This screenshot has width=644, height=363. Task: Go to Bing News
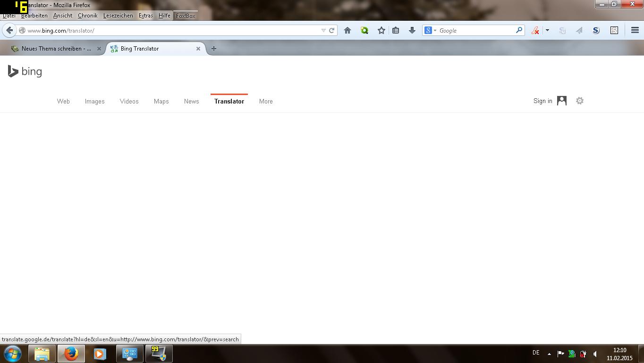click(x=191, y=101)
